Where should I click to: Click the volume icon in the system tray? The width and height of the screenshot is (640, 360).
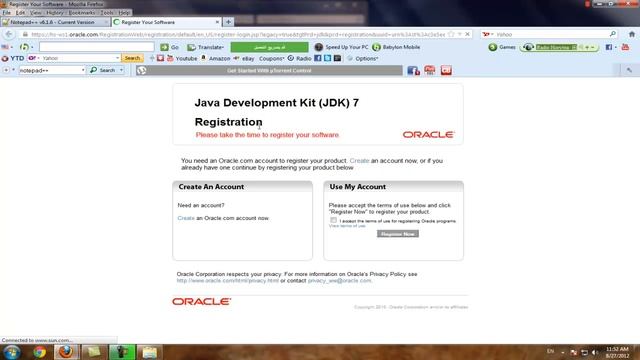[595, 352]
